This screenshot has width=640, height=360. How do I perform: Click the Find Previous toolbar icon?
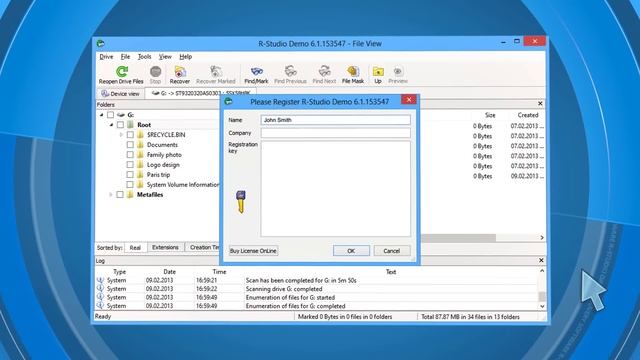[290, 72]
